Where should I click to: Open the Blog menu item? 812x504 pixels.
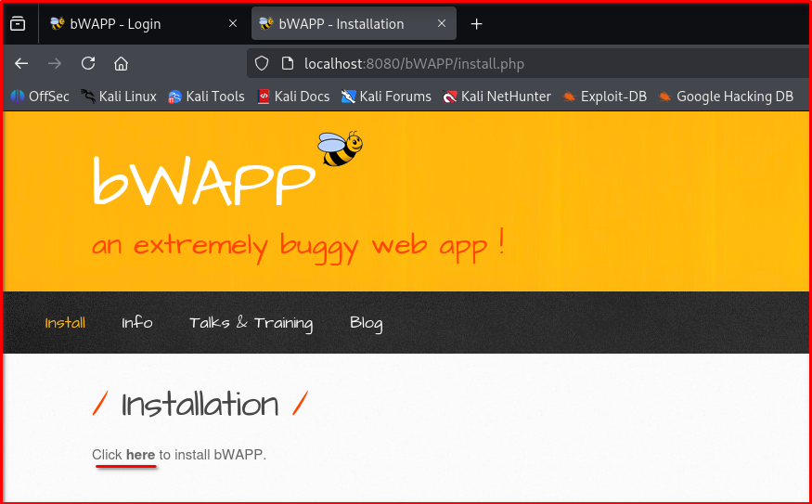click(x=367, y=323)
